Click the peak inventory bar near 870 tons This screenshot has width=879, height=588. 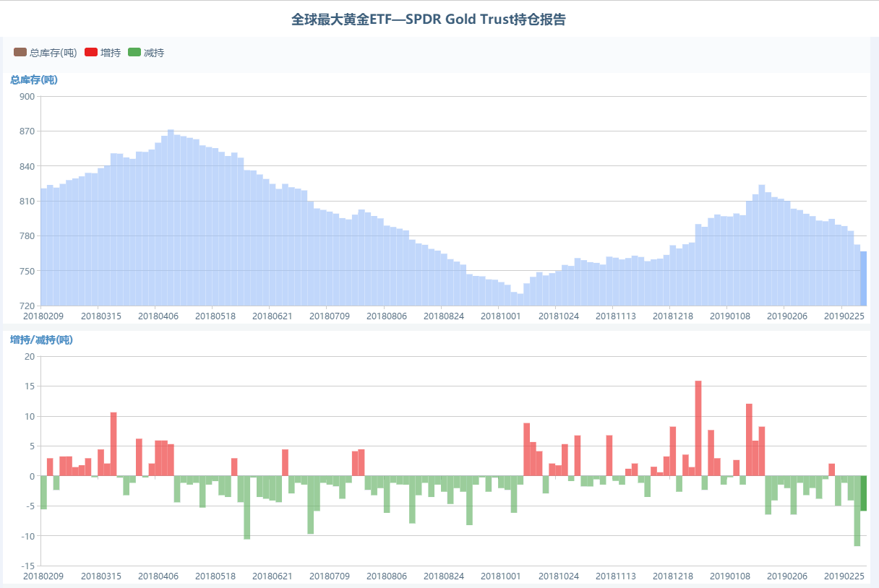(x=171, y=217)
